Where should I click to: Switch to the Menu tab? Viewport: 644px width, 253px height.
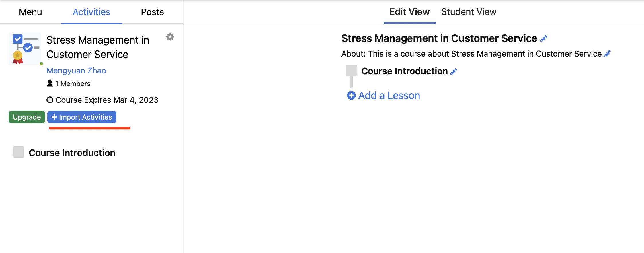30,12
